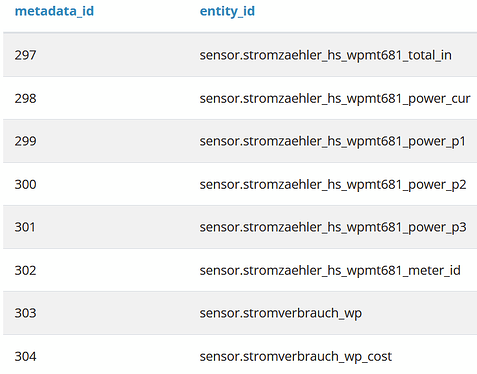This screenshot has height=374, width=477.
Task: Sort by the entity_id column header
Action: pyautogui.click(x=227, y=11)
